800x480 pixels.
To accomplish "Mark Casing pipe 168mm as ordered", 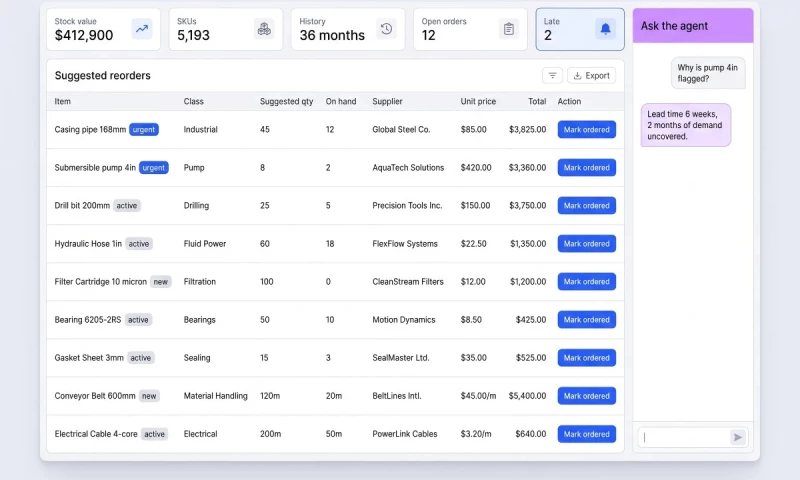I will coord(586,130).
